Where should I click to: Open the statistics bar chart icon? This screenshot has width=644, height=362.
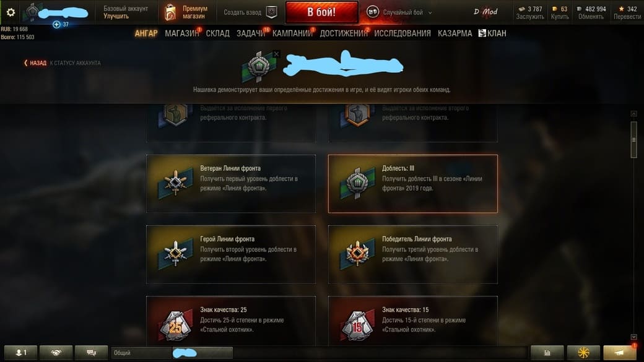[x=547, y=353]
